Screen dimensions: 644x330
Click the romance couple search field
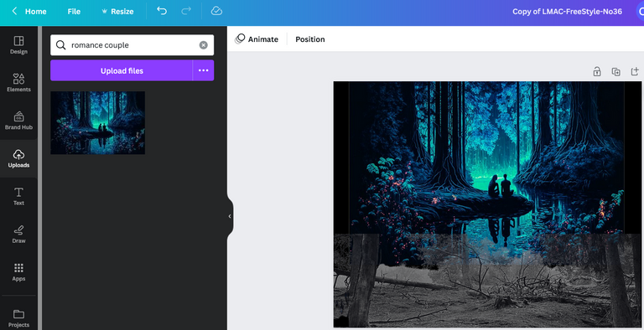[x=132, y=45]
